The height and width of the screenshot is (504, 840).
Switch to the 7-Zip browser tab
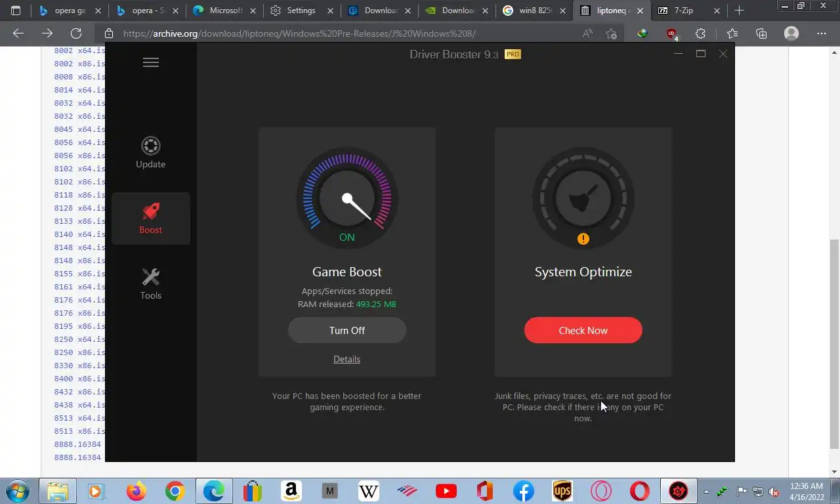click(x=688, y=10)
